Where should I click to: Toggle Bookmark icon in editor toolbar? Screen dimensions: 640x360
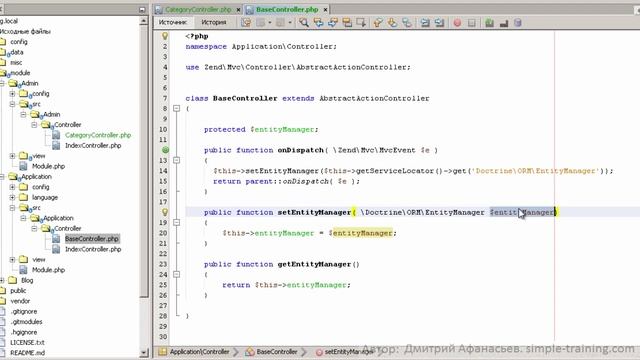pos(407,23)
